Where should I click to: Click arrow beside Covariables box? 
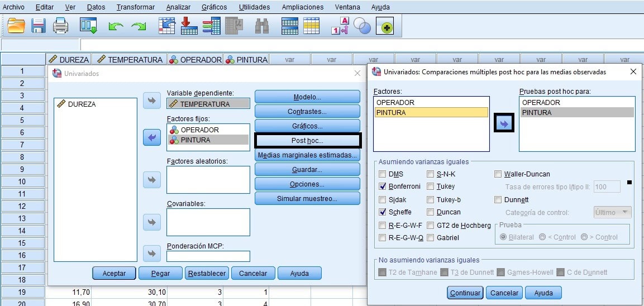click(x=152, y=222)
